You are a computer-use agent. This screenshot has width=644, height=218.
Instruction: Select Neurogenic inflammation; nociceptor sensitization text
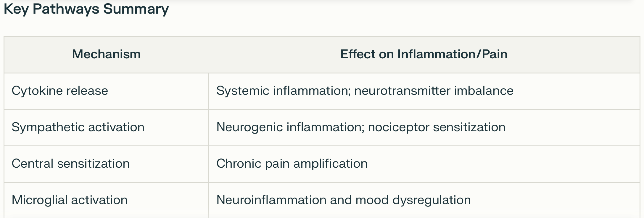pos(361,127)
